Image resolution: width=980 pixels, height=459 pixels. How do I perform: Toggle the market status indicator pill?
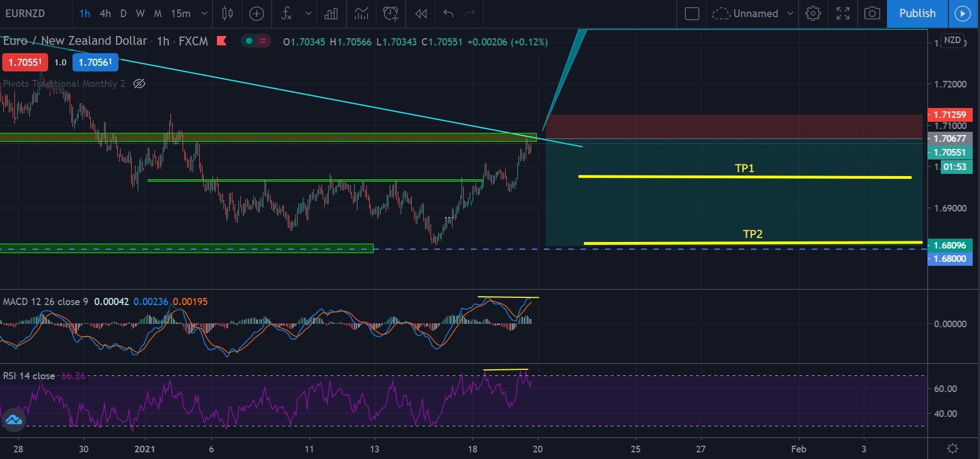click(256, 41)
